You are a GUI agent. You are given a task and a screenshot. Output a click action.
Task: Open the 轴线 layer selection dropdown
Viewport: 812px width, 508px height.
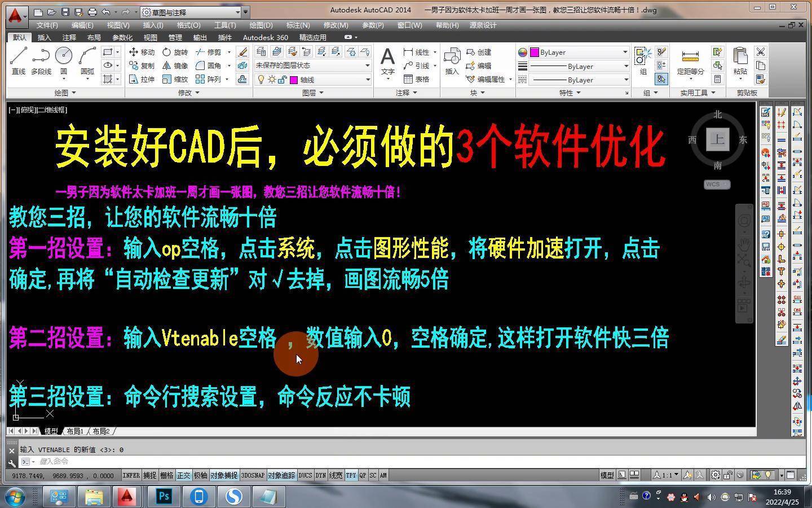330,80
